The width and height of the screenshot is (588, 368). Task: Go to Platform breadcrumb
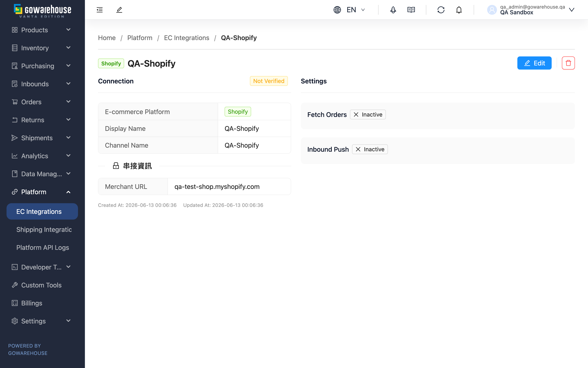pos(140,38)
